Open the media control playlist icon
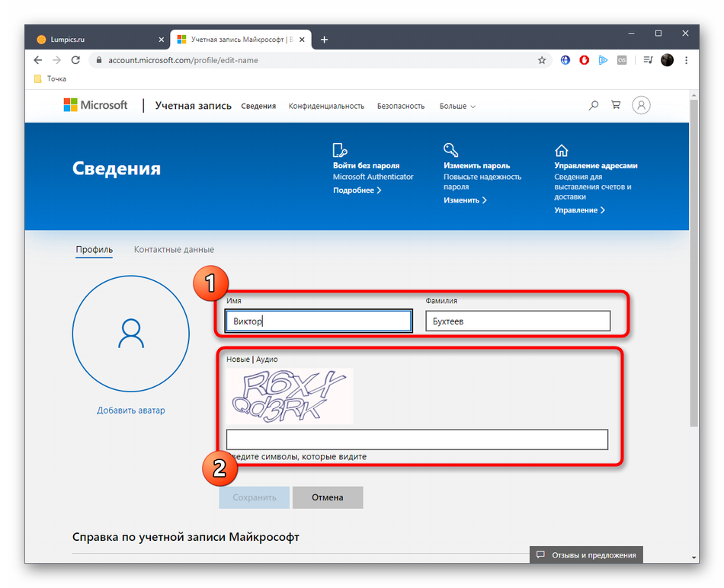Screen dimensions: 724x588 648,60
